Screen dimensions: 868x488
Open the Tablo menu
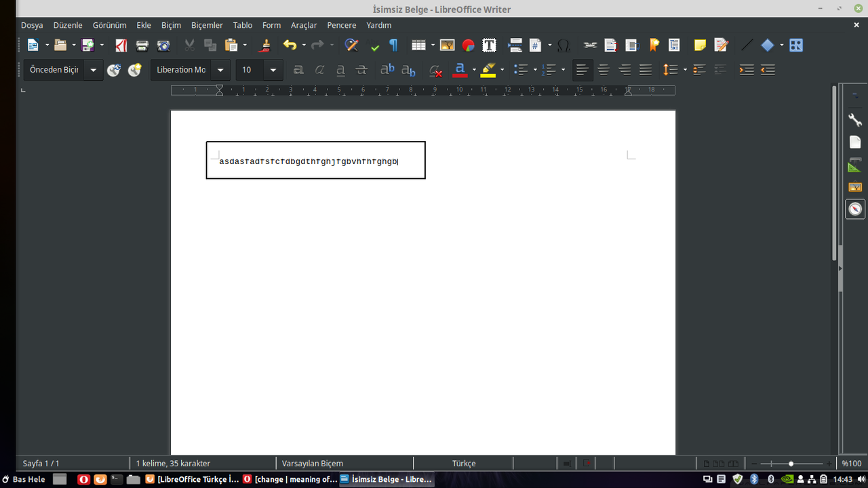(243, 25)
